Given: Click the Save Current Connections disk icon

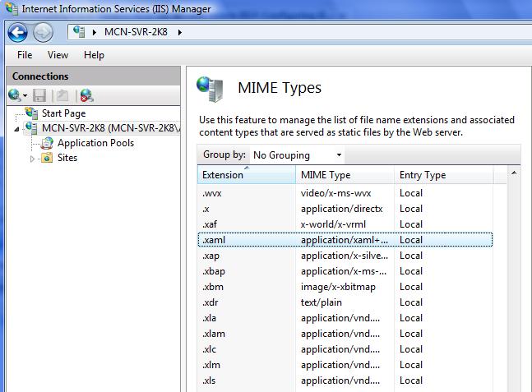Looking at the screenshot, I should tap(39, 95).
